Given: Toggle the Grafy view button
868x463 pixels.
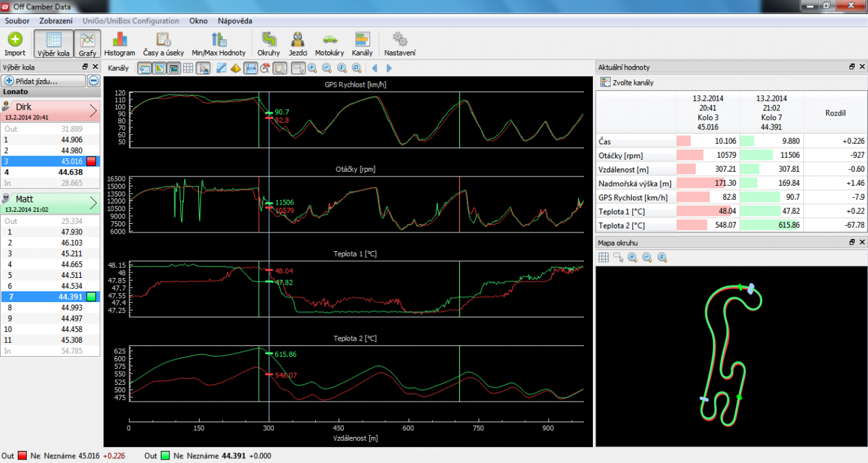Looking at the screenshot, I should (x=87, y=44).
